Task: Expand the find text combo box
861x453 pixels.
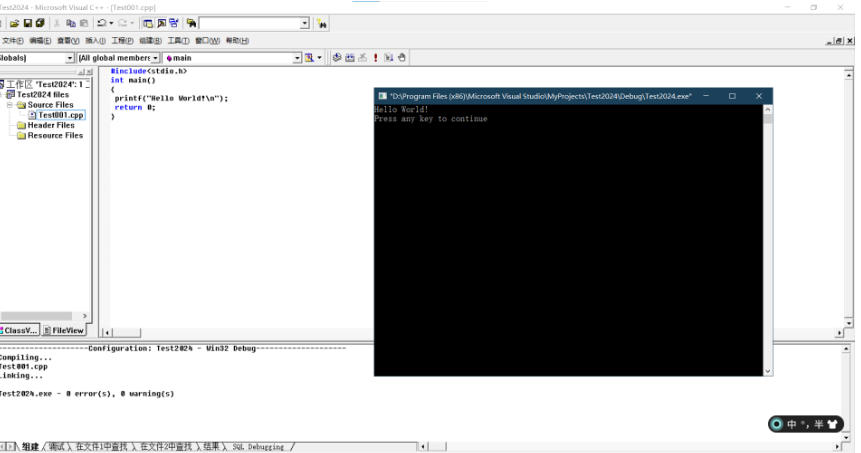Action: 305,23
